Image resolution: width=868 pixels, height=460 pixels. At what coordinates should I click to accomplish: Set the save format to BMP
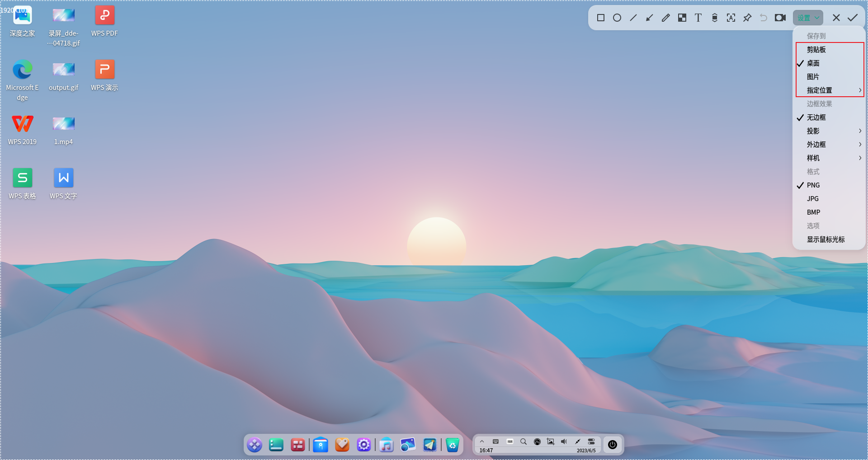830,212
